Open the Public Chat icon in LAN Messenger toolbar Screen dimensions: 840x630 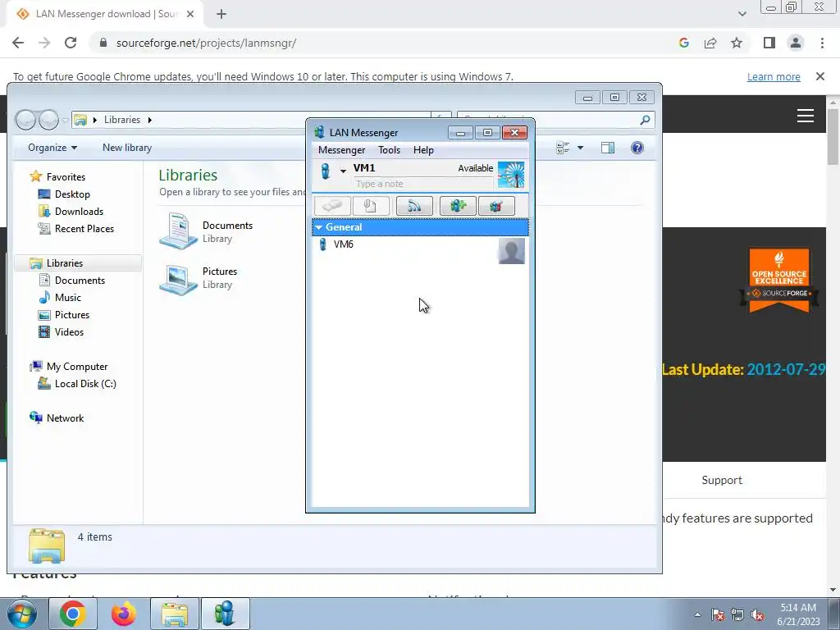[x=496, y=206]
